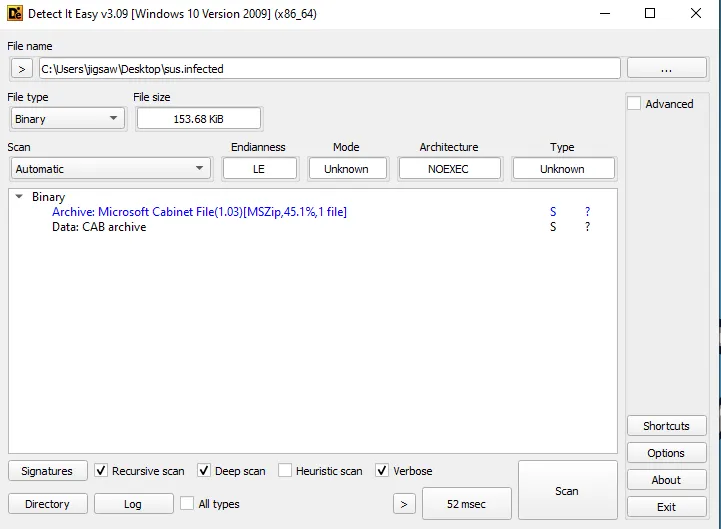The height and width of the screenshot is (529, 721).
Task: Open the Scan mode Automatic dropdown
Action: pos(110,169)
